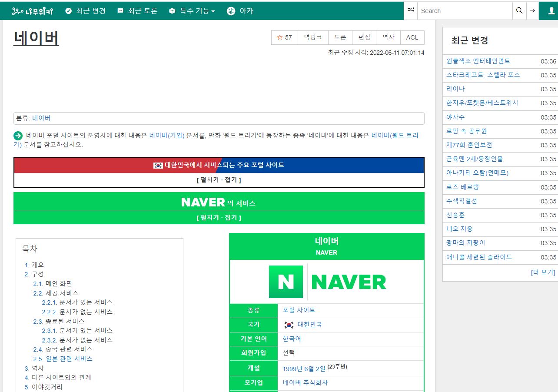Screen dimensions: 558x392
Task: Click the go-to-document arrow button
Action: coord(532,10)
